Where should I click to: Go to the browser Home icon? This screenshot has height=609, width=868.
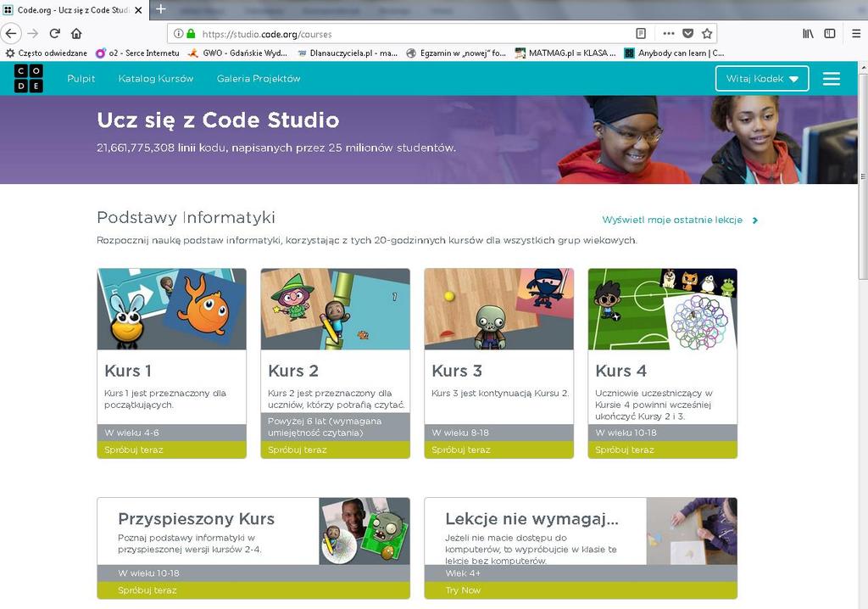point(76,34)
